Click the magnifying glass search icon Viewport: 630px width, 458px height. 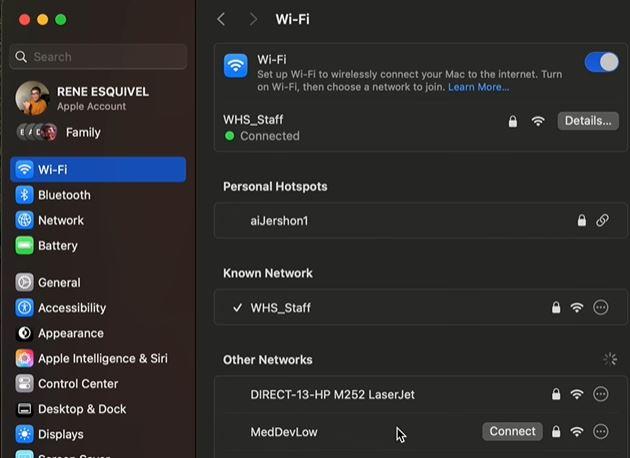[21, 57]
